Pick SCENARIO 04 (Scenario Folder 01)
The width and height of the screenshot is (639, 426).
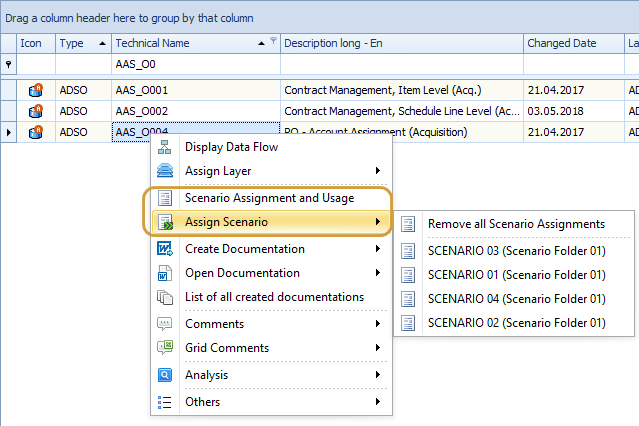coord(515,298)
